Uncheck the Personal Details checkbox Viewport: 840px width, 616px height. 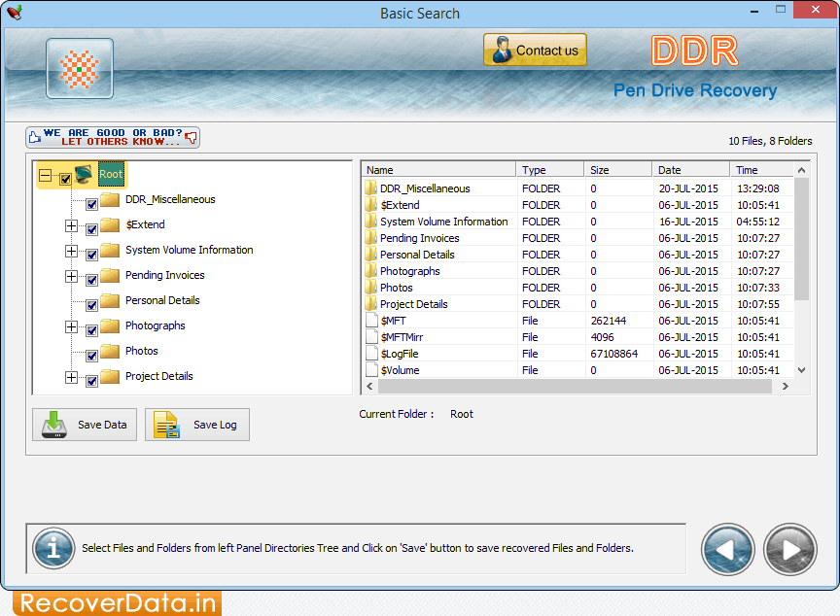91,303
